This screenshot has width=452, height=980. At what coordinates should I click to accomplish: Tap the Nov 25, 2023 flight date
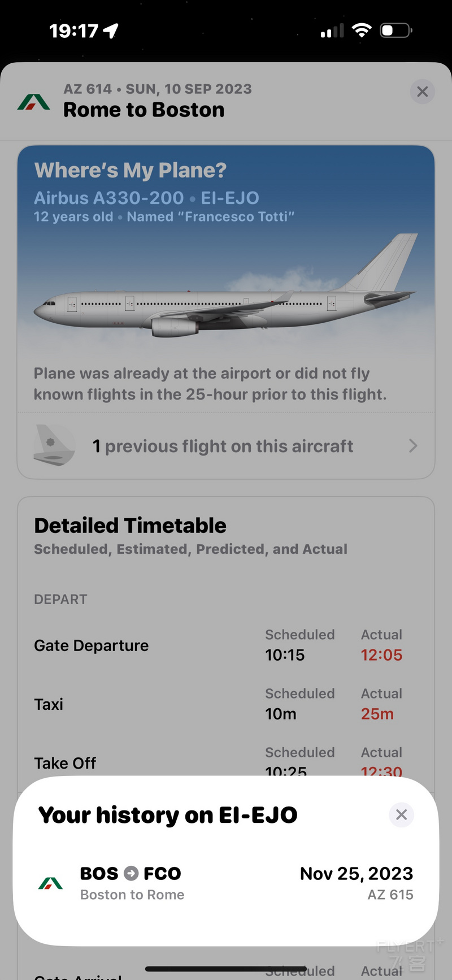click(357, 873)
